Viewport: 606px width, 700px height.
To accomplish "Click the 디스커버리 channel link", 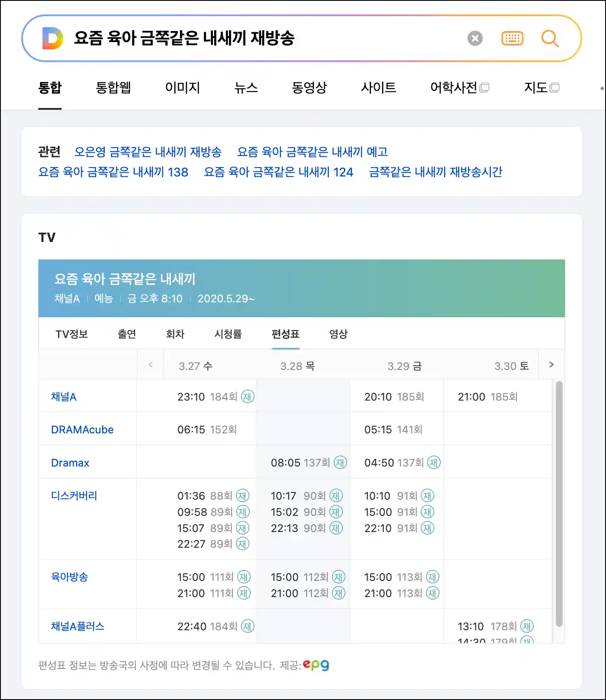I will point(74,495).
